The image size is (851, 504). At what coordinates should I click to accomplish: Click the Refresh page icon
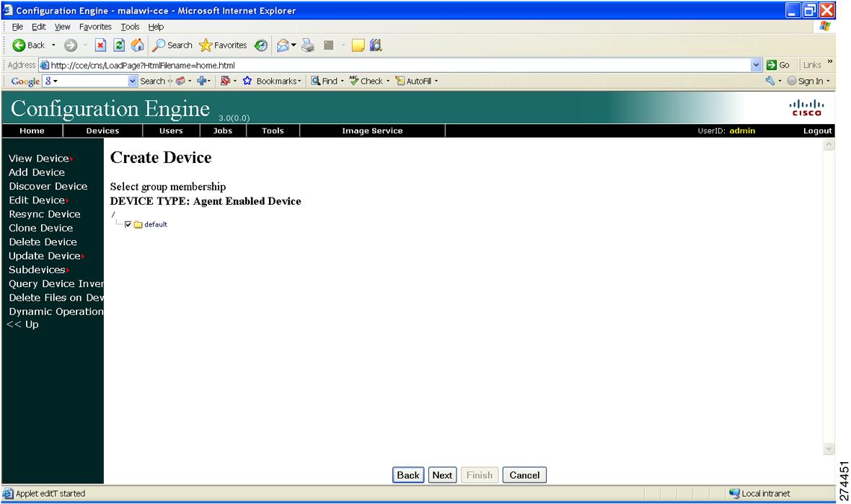(119, 45)
